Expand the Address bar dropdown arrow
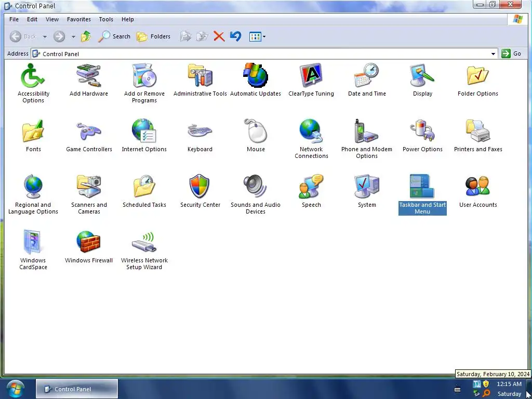The height and width of the screenshot is (399, 532). pos(493,54)
